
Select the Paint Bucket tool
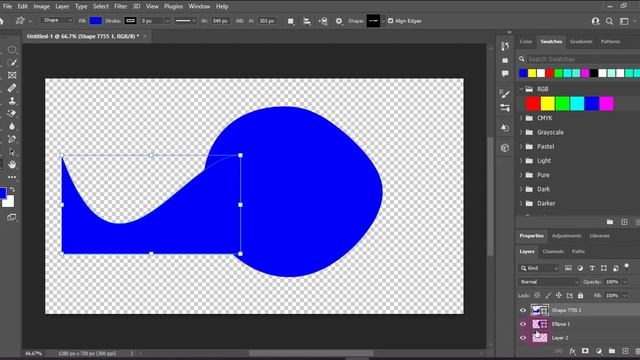[x=12, y=113]
